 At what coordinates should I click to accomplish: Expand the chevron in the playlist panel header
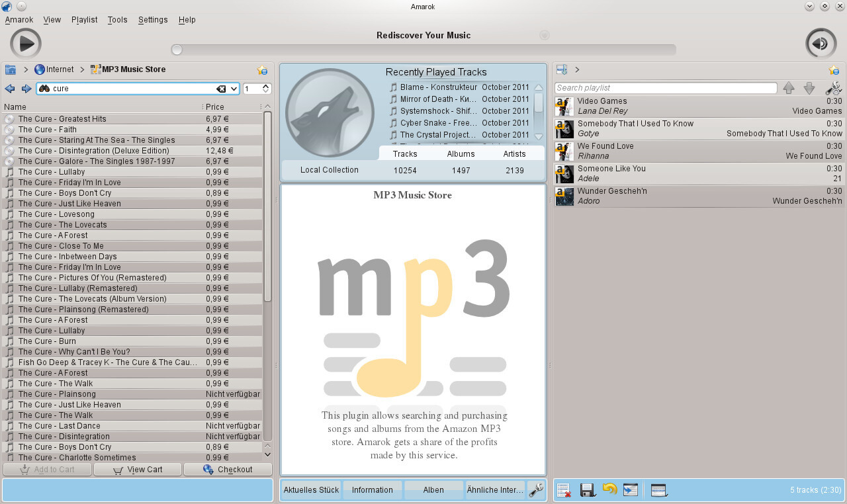tap(577, 69)
